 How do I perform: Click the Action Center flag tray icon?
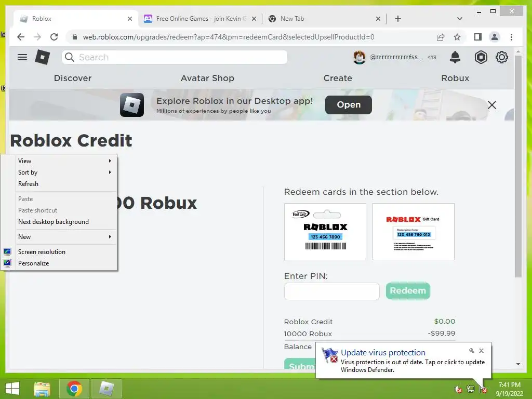click(x=483, y=389)
